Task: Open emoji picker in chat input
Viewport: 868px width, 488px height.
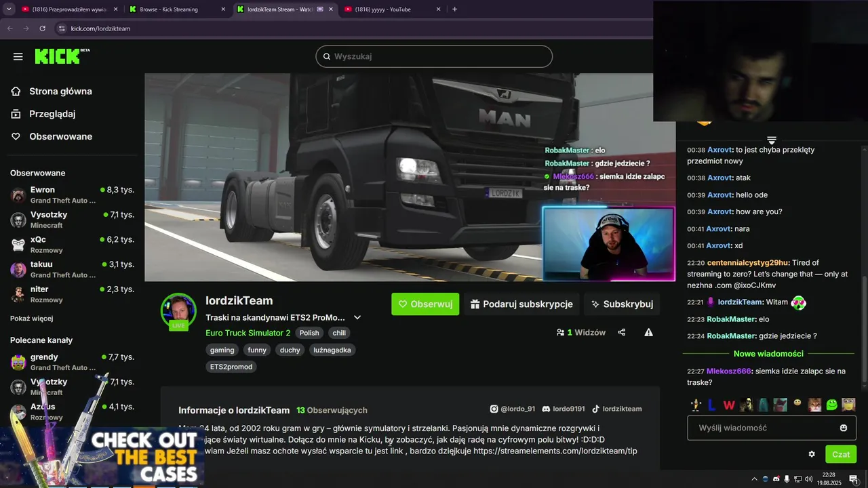Action: tap(844, 428)
